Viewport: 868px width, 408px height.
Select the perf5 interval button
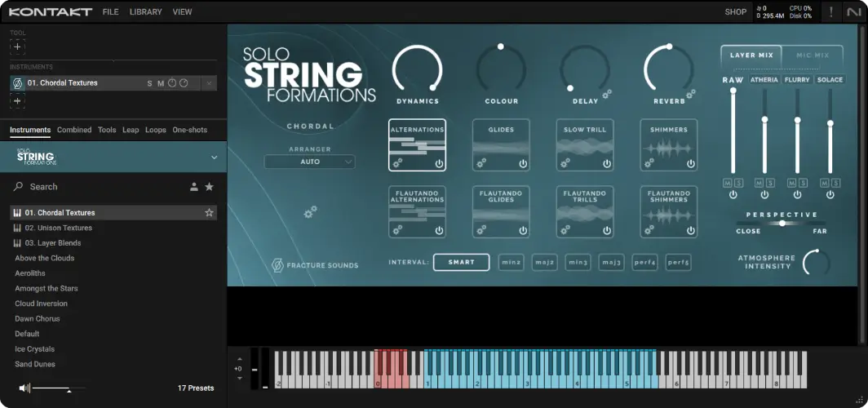pyautogui.click(x=678, y=263)
